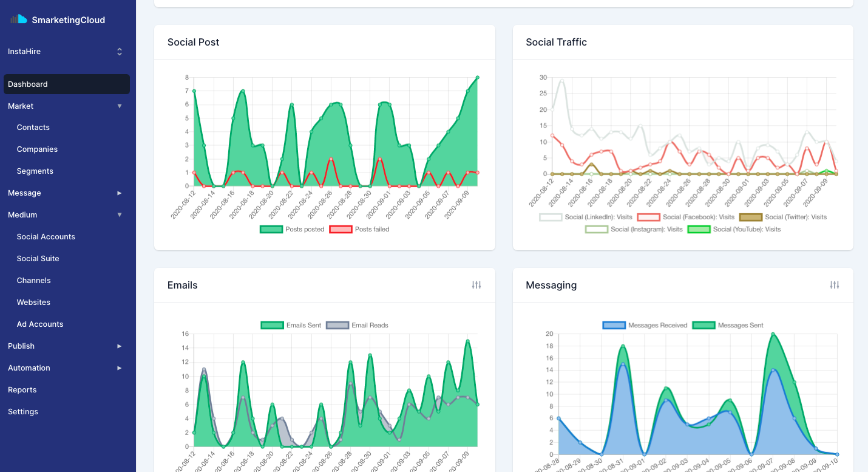Click the SmarketingCloud logo icon
Image resolution: width=868 pixels, height=472 pixels.
point(18,19)
